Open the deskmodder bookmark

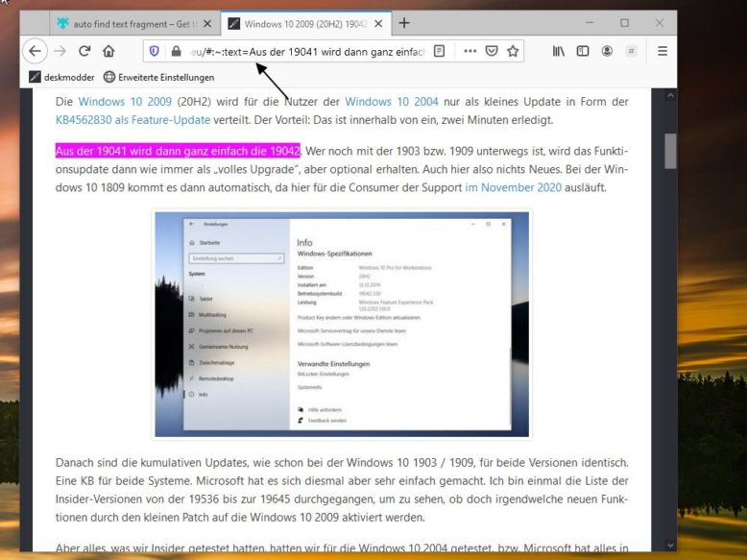pyautogui.click(x=61, y=77)
